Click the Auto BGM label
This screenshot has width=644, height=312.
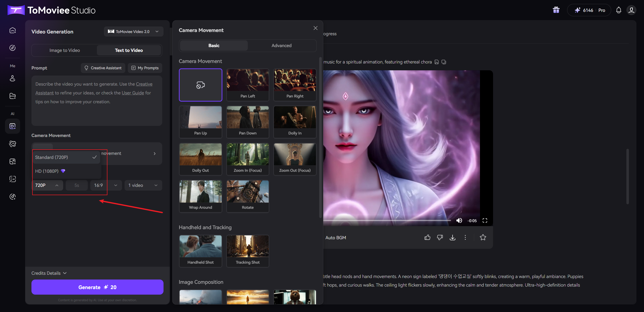[336, 238]
